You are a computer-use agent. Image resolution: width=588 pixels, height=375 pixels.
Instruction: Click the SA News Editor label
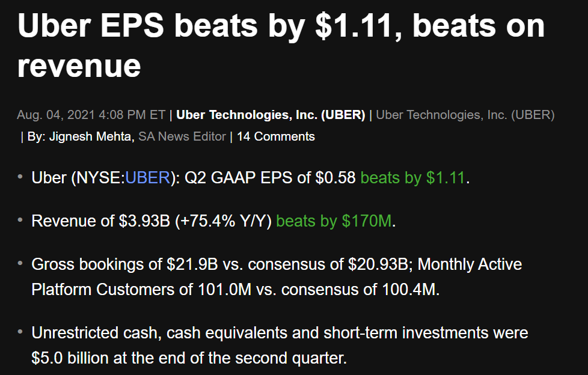[x=182, y=136]
